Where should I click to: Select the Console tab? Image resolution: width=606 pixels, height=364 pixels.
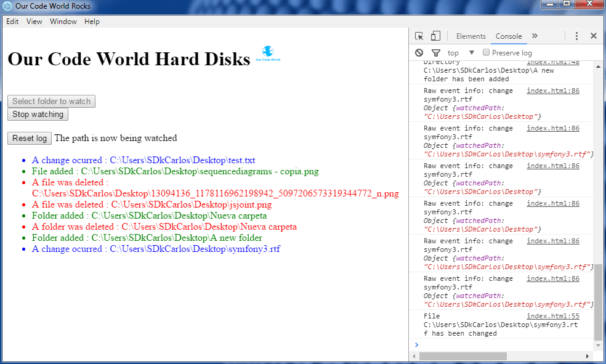(x=509, y=36)
